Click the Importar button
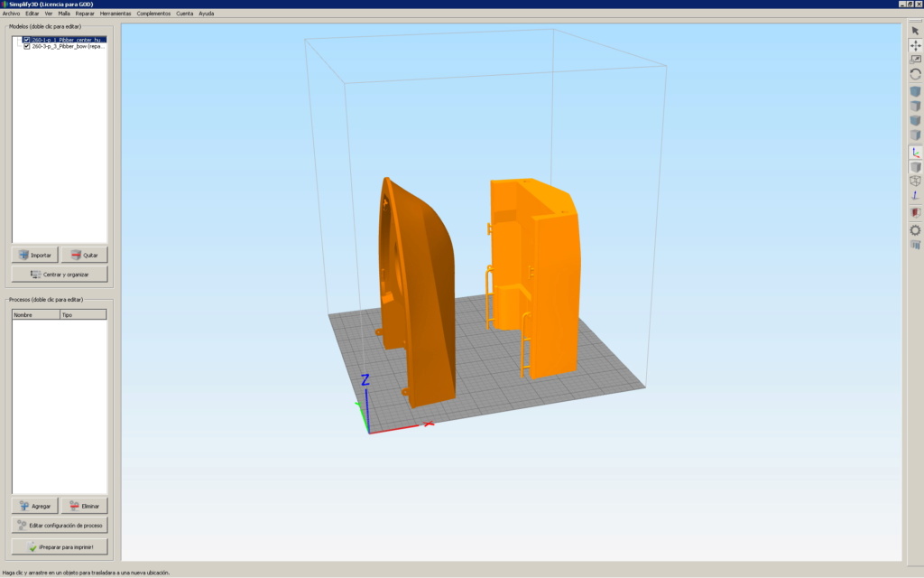Image resolution: width=924 pixels, height=578 pixels. click(x=35, y=255)
